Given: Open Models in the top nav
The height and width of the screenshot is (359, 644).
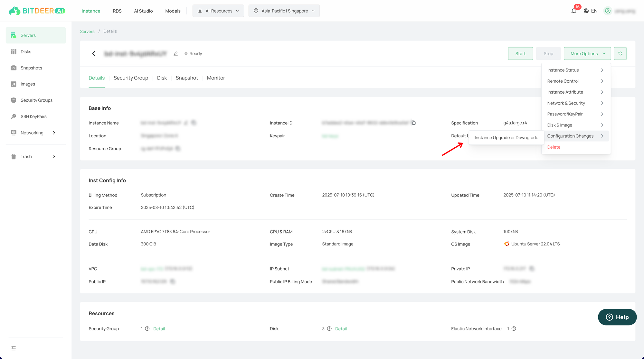Looking at the screenshot, I should click(173, 11).
